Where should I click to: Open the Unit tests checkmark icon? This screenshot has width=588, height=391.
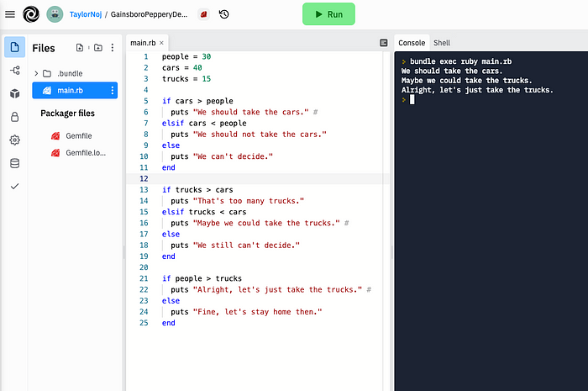coord(14,186)
